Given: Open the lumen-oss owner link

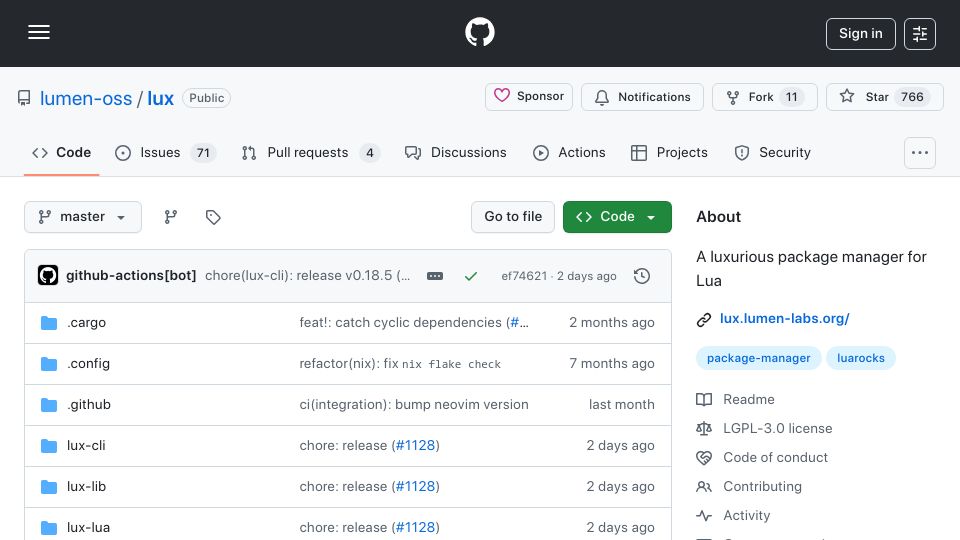Looking at the screenshot, I should (x=86, y=98).
